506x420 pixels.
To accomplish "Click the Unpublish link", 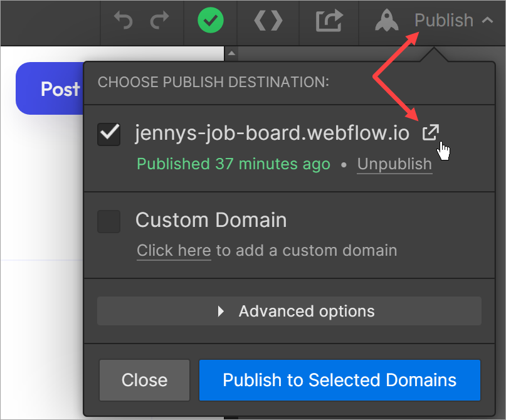I will coord(394,164).
